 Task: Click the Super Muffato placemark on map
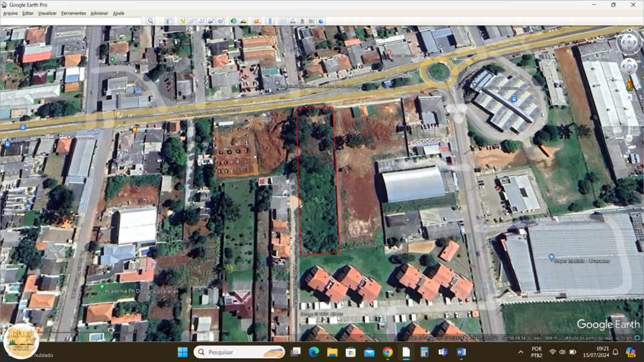pos(551,258)
